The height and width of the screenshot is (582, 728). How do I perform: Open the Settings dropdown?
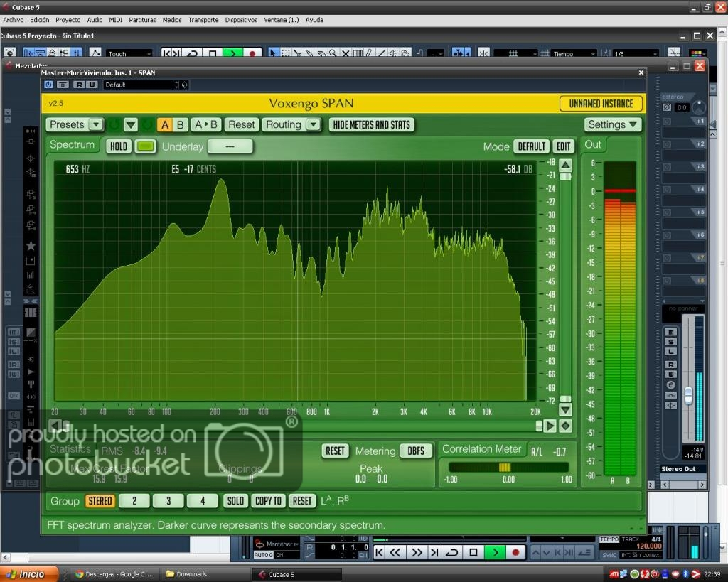click(612, 124)
